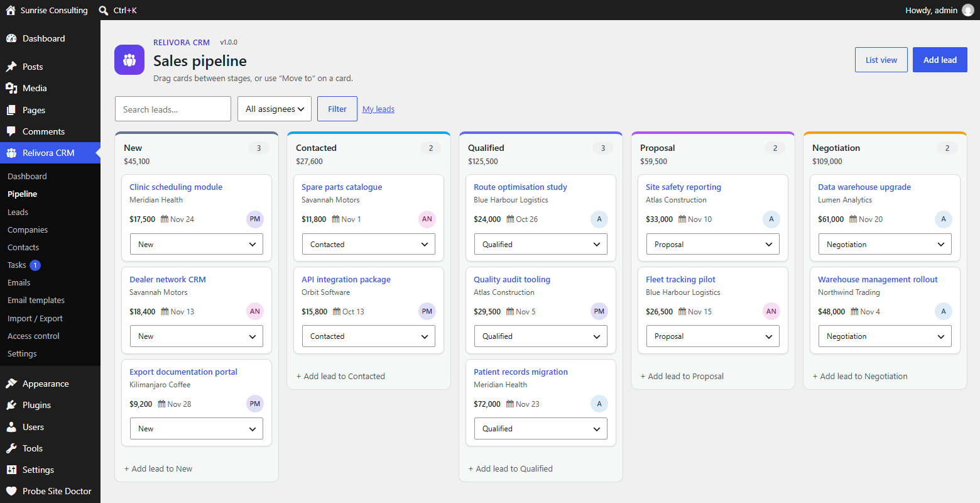Open stage dropdown on Warehouse management rollout

tap(885, 336)
